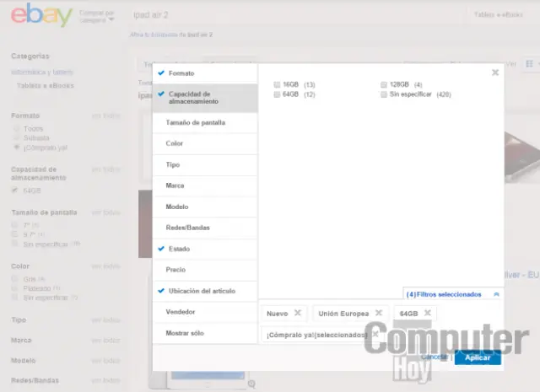540x392 pixels.
Task: Remove the 64GB filter chip
Action: pyautogui.click(x=428, y=313)
